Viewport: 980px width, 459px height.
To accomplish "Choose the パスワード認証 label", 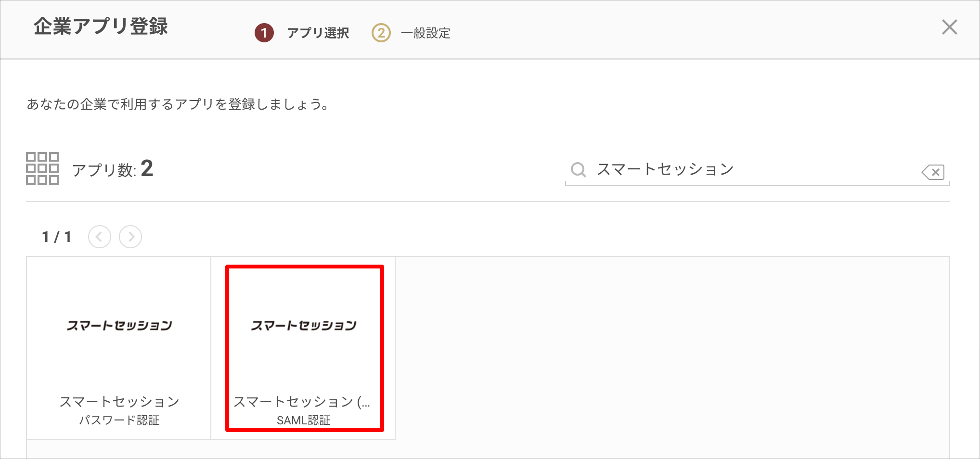I will (119, 420).
